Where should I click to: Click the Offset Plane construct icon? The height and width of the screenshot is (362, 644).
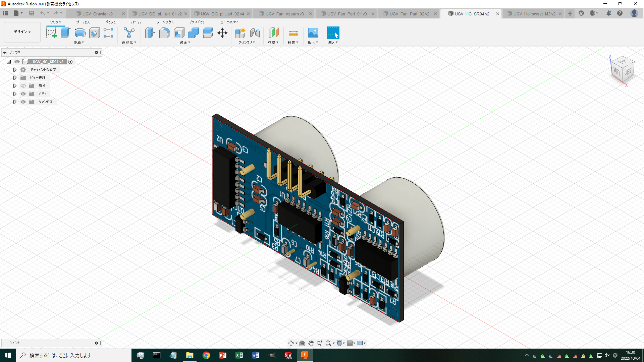pos(273,33)
